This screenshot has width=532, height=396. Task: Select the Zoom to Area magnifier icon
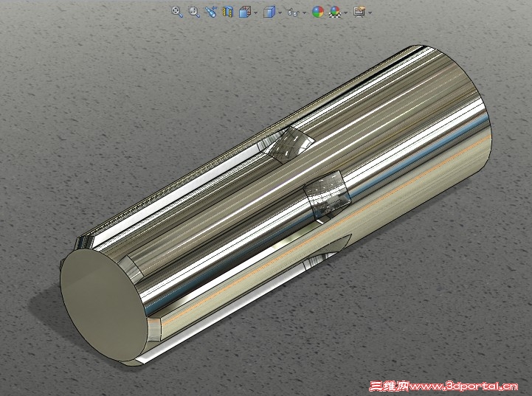click(x=194, y=13)
